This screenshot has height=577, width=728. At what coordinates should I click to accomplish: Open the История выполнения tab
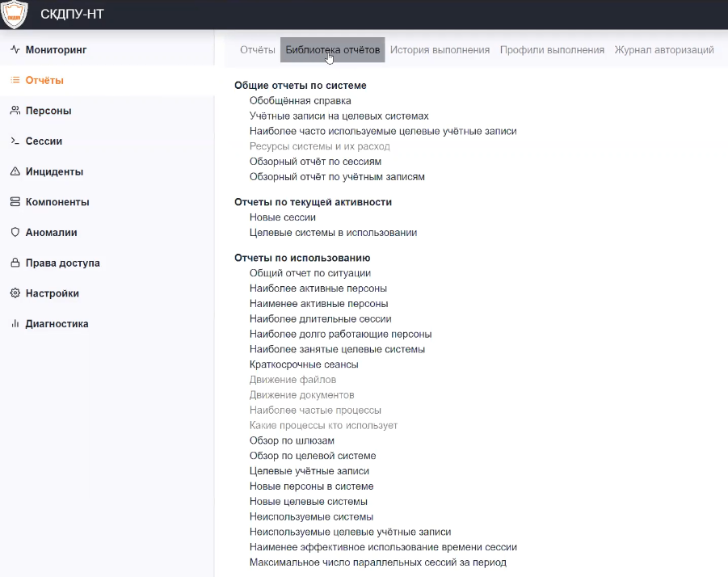pyautogui.click(x=440, y=50)
